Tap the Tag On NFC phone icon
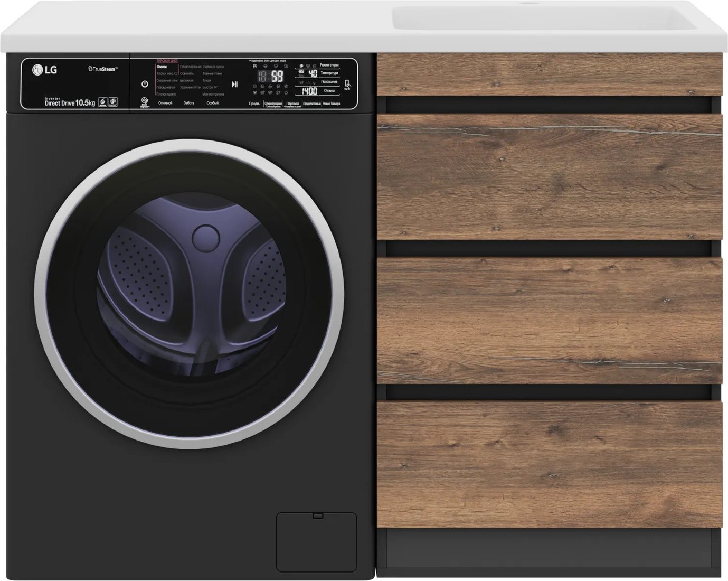 tap(347, 86)
